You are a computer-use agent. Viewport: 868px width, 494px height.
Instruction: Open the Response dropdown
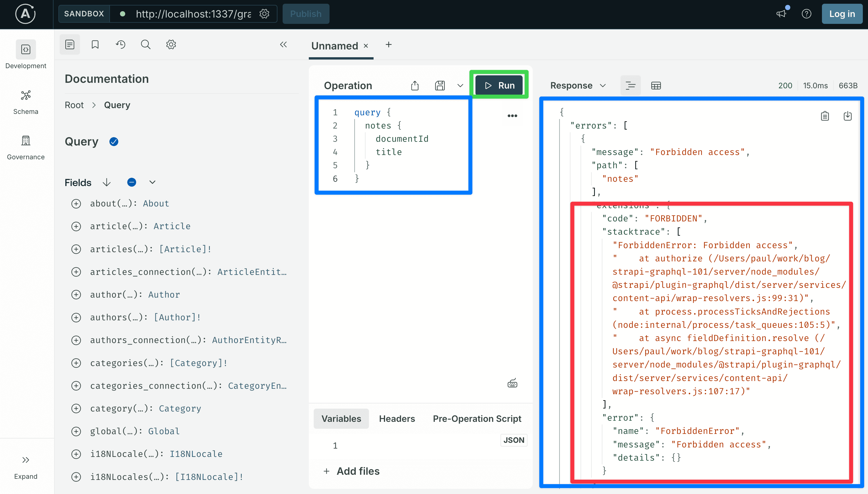tap(578, 85)
